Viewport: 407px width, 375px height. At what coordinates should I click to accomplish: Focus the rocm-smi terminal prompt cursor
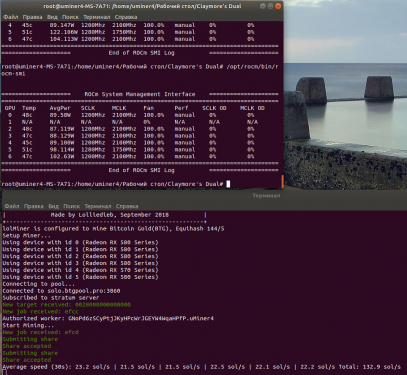click(x=228, y=184)
